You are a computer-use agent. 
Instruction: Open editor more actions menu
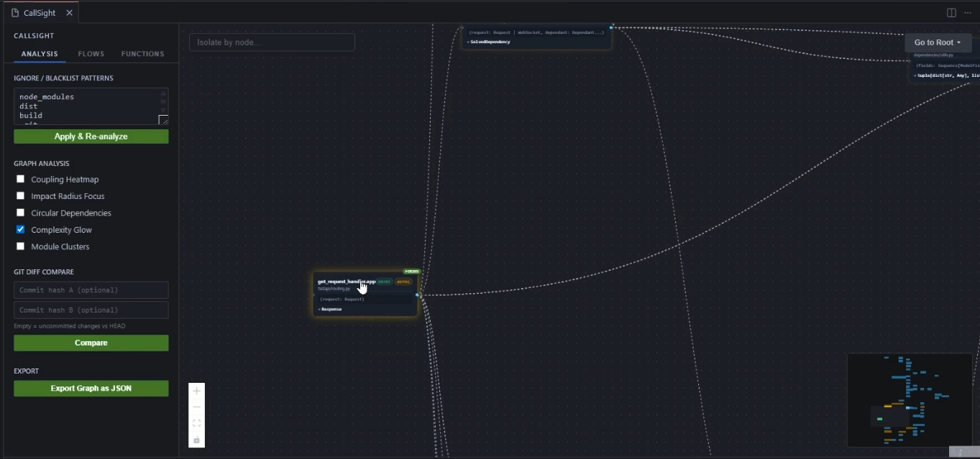click(968, 13)
